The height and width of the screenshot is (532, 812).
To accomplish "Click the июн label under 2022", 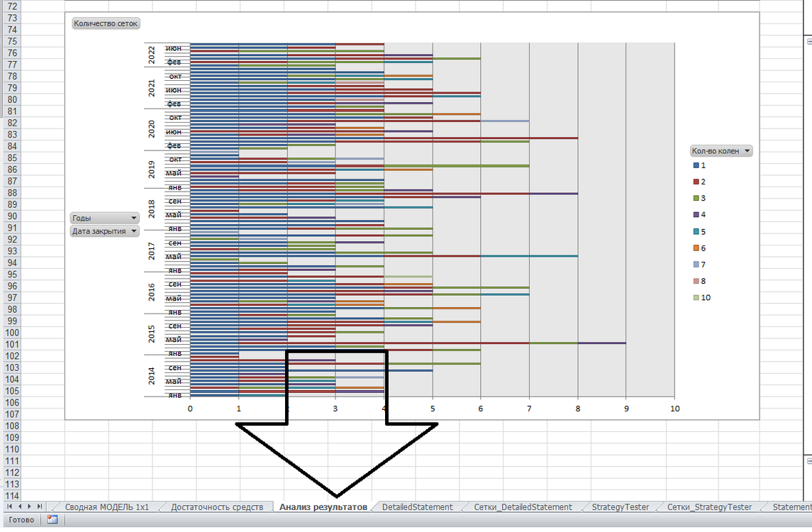I will (x=174, y=48).
